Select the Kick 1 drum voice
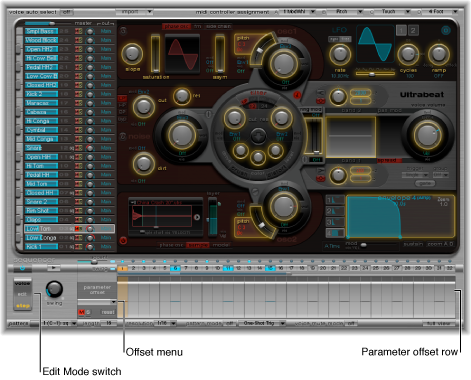 [41, 247]
